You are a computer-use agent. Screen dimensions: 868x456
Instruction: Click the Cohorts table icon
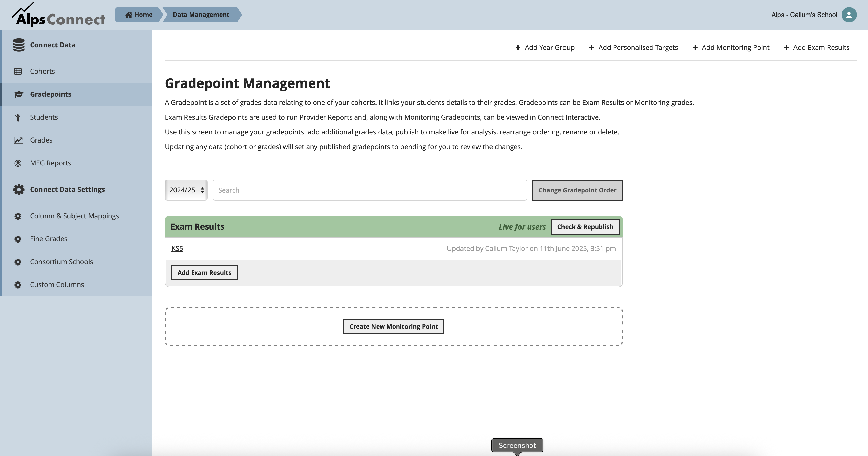pos(18,72)
